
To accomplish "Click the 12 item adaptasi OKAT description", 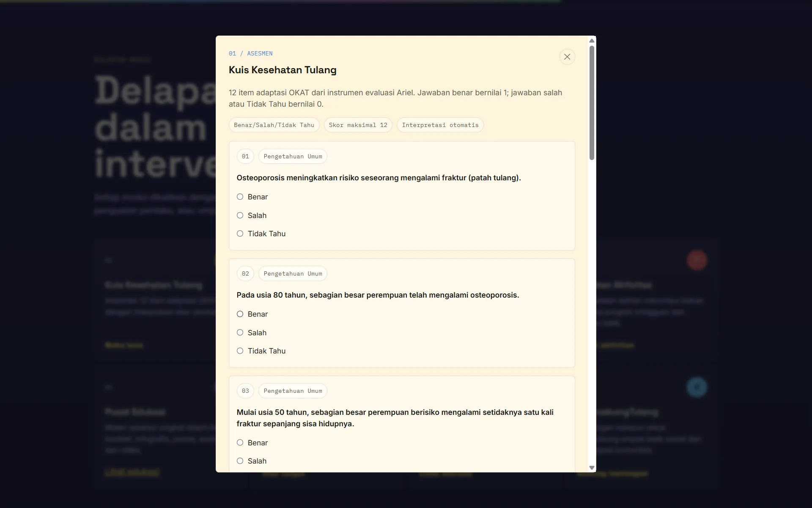I will pyautogui.click(x=395, y=98).
